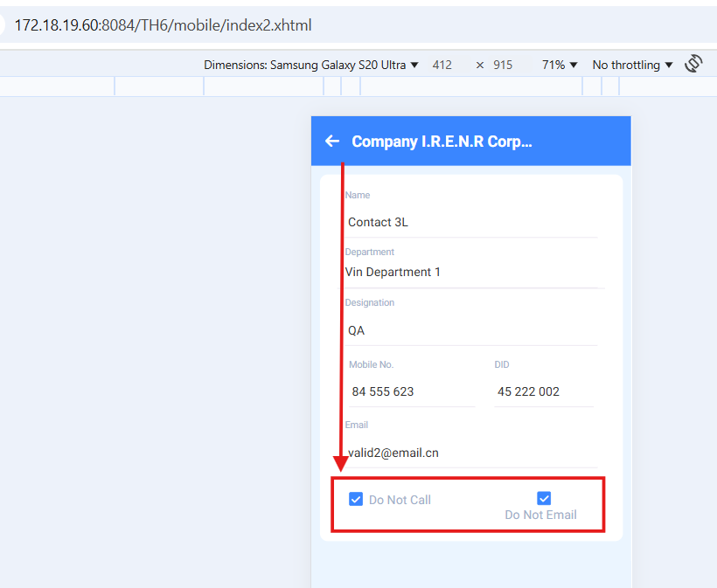Select the Designation label text
This screenshot has width=717, height=588.
click(x=370, y=302)
